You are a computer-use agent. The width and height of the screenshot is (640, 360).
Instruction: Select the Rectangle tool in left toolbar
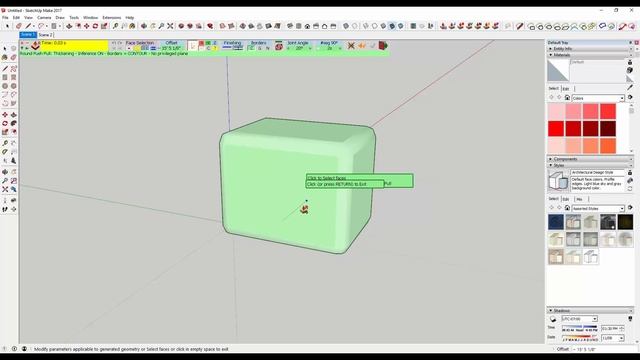click(5, 77)
